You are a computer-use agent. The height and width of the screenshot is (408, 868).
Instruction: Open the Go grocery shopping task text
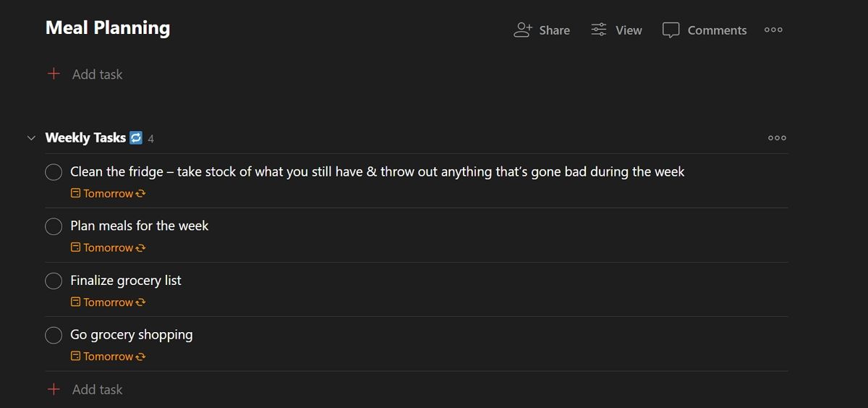132,335
